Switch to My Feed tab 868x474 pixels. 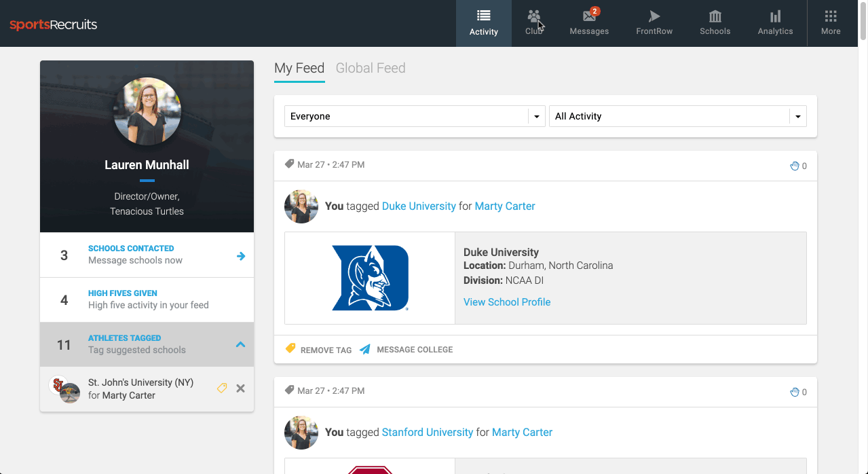(299, 68)
